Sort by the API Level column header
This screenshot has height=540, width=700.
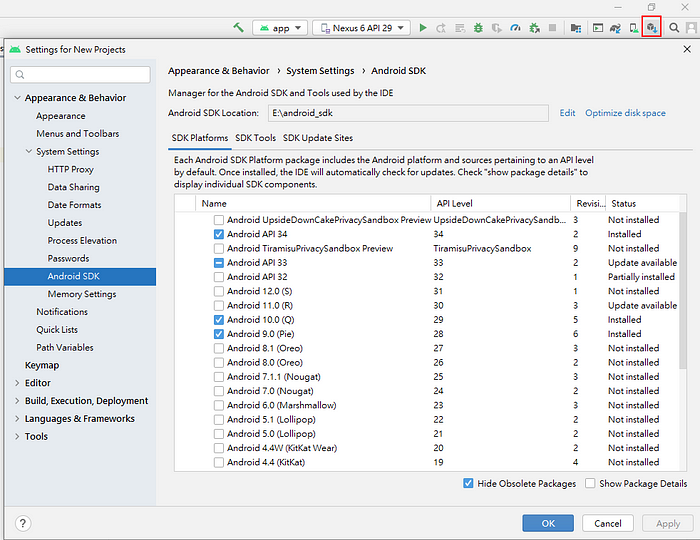[500, 204]
